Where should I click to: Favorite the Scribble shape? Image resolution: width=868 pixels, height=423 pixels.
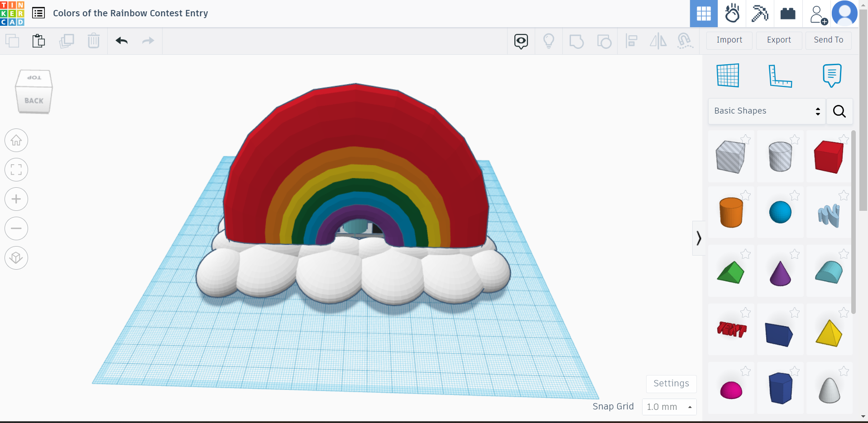click(x=843, y=196)
